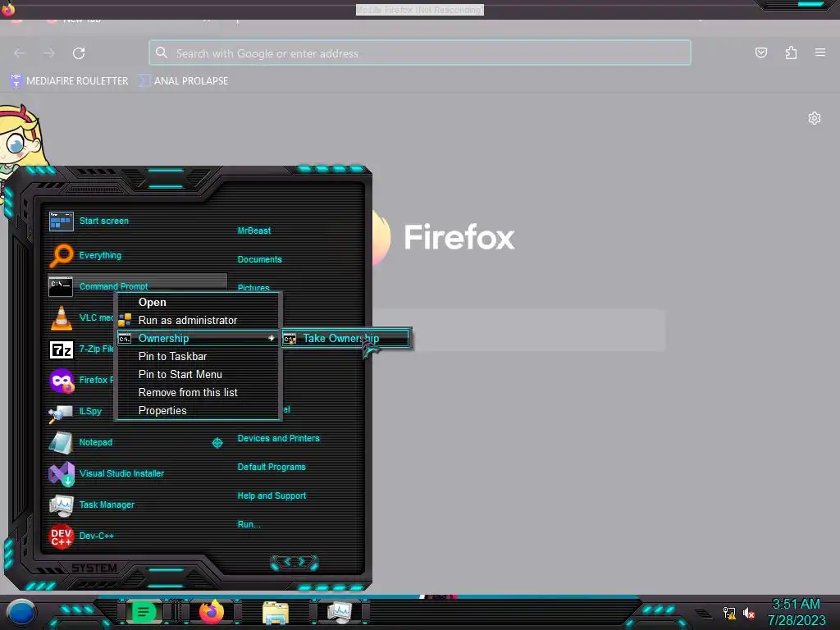Launch VLC media player cone icon

tap(61, 317)
